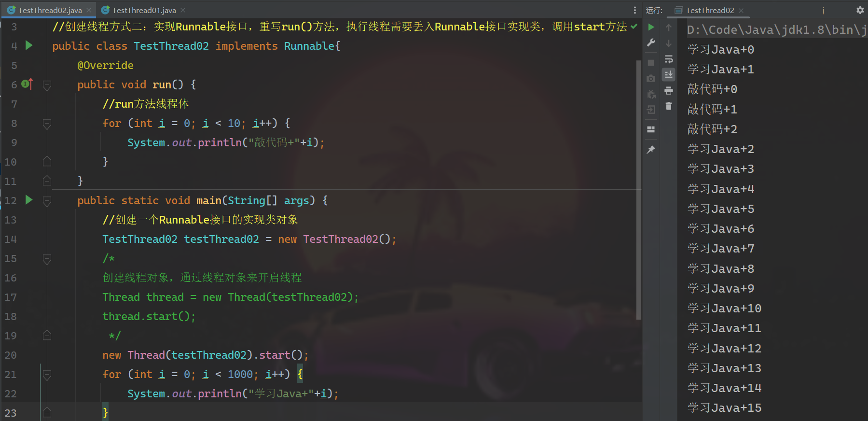Restore layout icon in run panel
The height and width of the screenshot is (421, 868).
point(651,129)
